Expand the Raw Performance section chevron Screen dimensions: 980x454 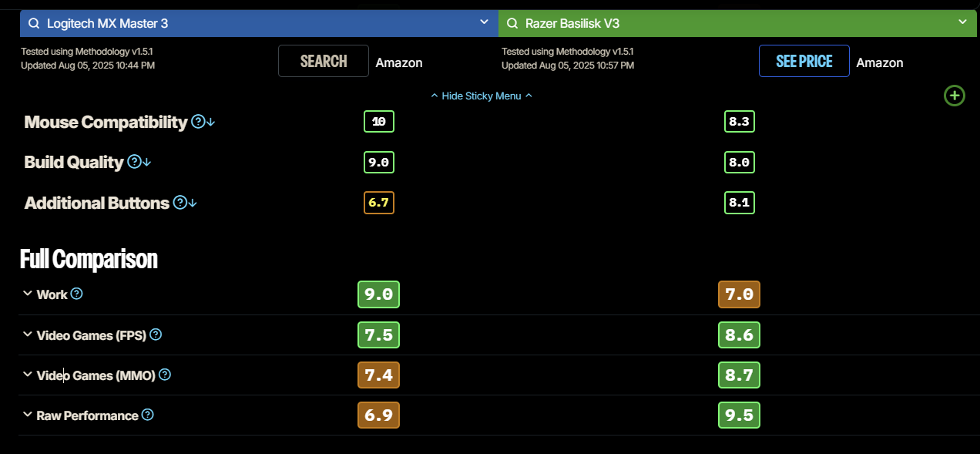click(28, 415)
